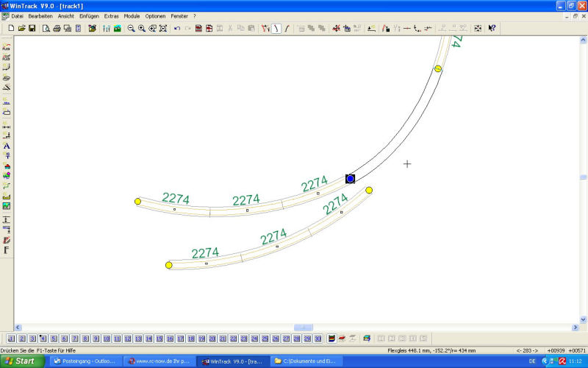Click the Windows Start button
Screen dimensions: 588x368
pos(22,361)
